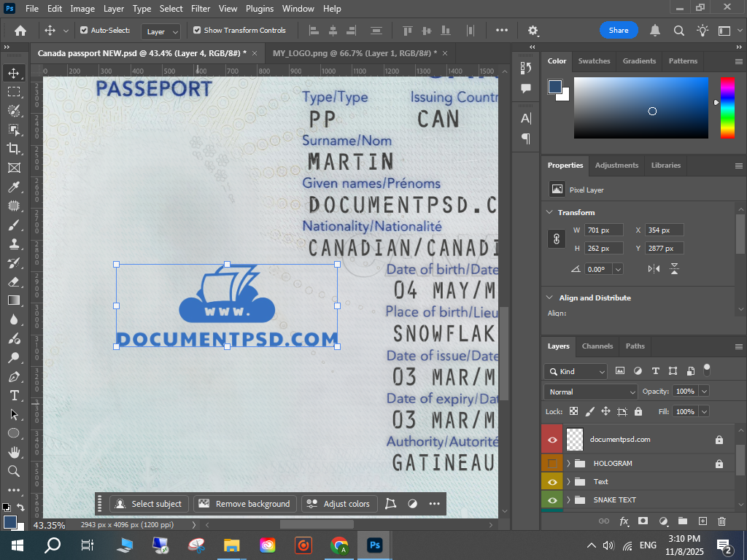Select the Rectangular Marquee tool
747x560 pixels.
tap(13, 92)
